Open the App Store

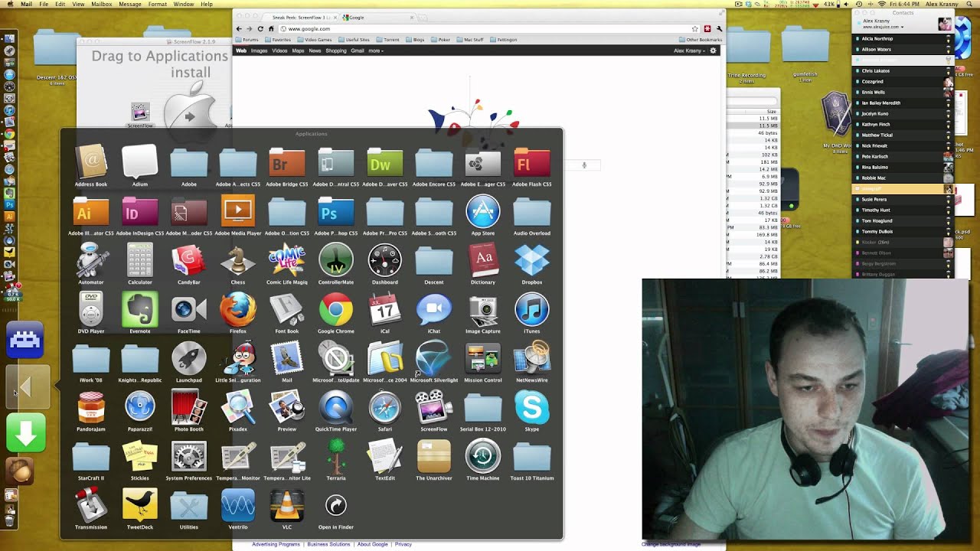(483, 212)
